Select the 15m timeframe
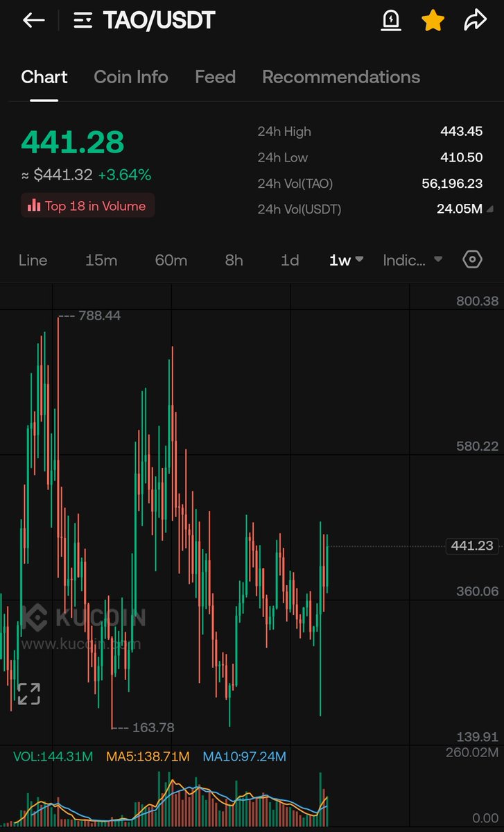The height and width of the screenshot is (832, 504). (101, 260)
